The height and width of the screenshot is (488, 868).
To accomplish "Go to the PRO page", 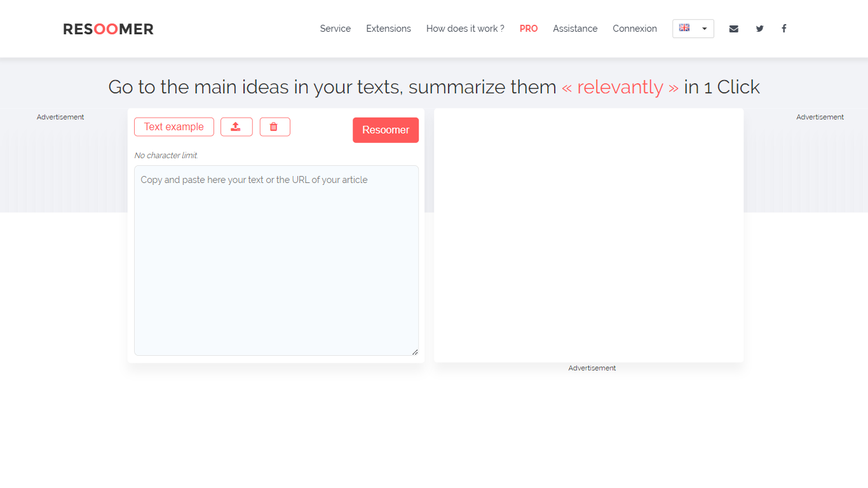I will pos(528,29).
